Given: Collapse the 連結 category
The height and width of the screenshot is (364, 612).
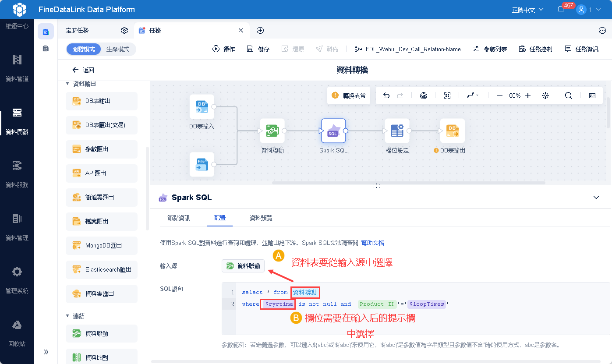Looking at the screenshot, I should pos(67,316).
